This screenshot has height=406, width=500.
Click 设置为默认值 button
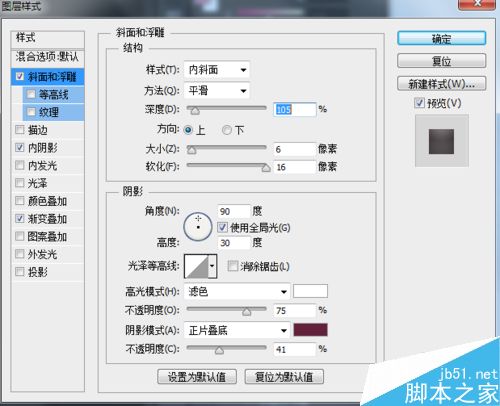(197, 377)
